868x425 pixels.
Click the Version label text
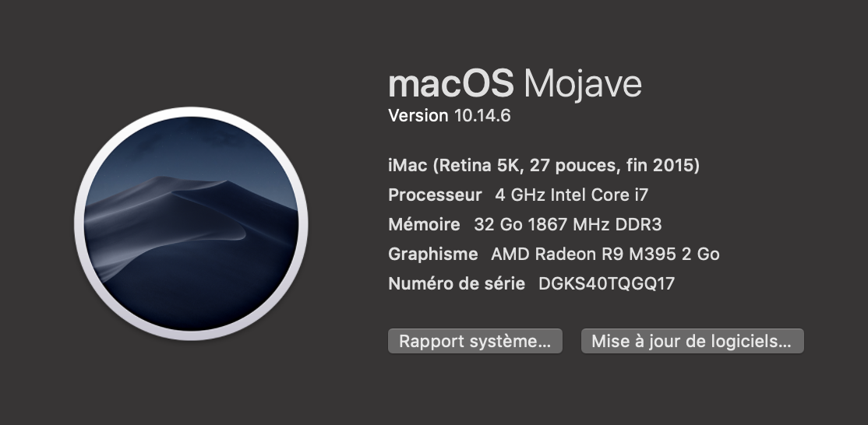(x=418, y=116)
